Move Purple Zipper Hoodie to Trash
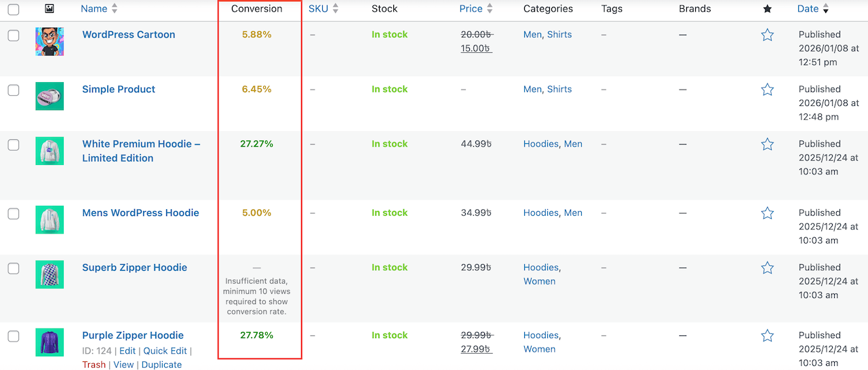This screenshot has height=370, width=868. pos(94,365)
